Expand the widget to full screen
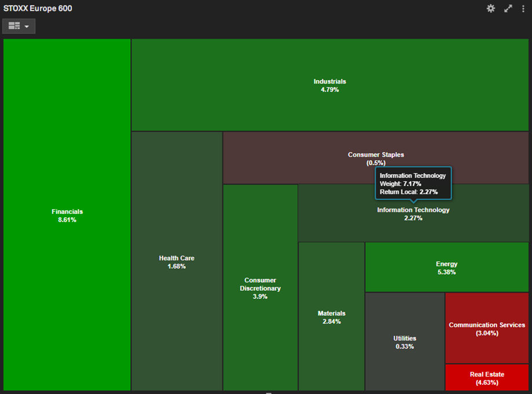The width and height of the screenshot is (532, 394). [508, 9]
